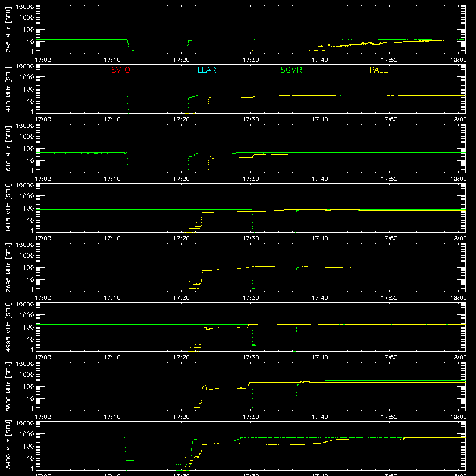This screenshot has height=476, width=476.
Task: Click 17:50 tick label under 4995 MHz plot
Action: tap(389, 358)
